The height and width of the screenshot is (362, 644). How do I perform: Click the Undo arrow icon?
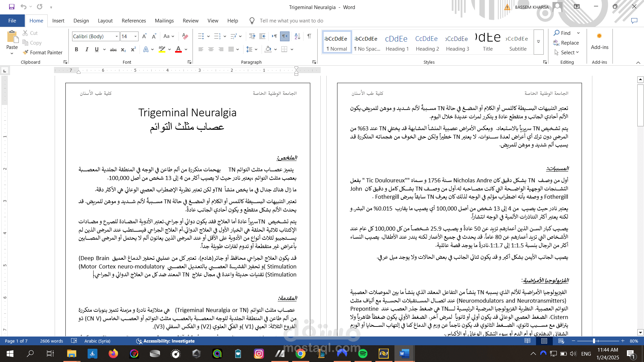pyautogui.click(x=23, y=7)
